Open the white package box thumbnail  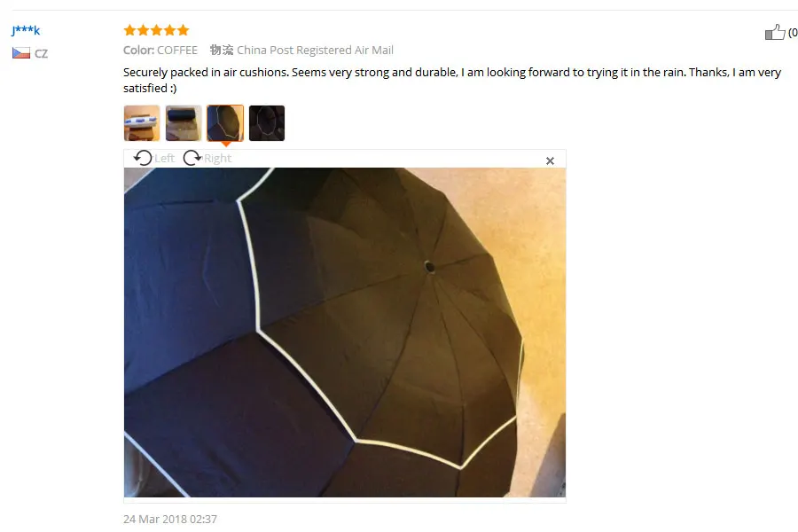[142, 122]
